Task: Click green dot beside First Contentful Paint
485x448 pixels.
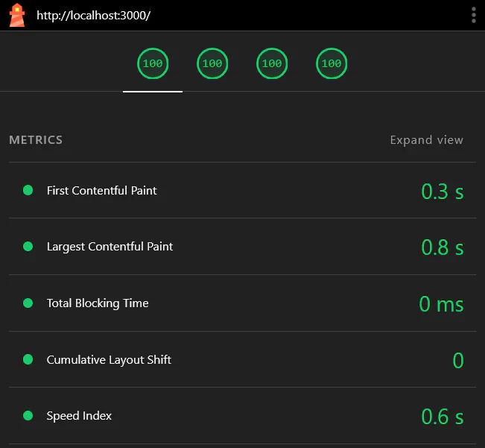Action: [28, 190]
